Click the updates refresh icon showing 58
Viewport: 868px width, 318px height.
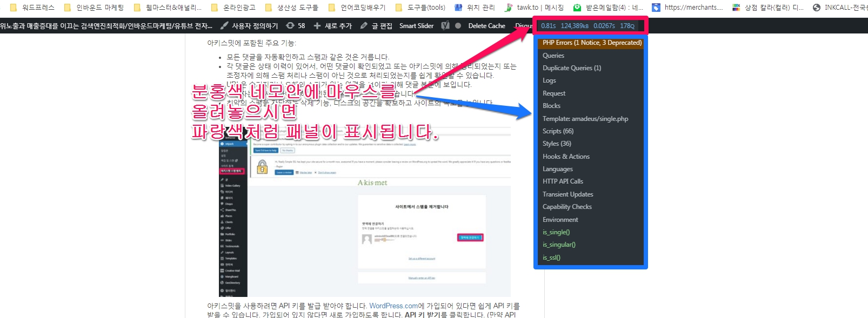(x=290, y=25)
